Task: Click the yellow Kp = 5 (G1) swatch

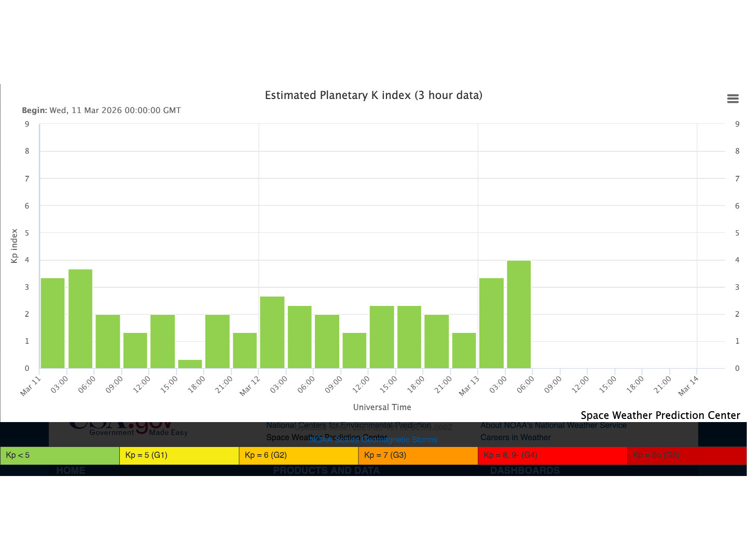Action: pyautogui.click(x=179, y=455)
